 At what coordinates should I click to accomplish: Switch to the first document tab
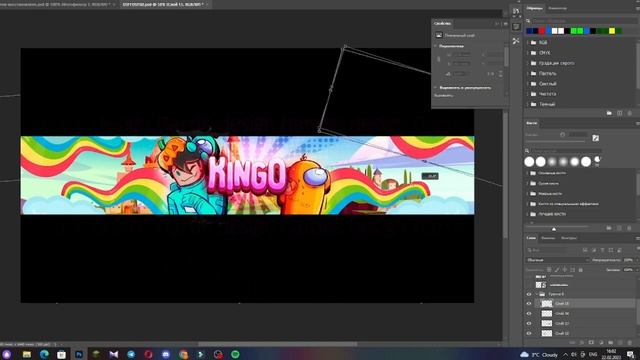pyautogui.click(x=55, y=4)
